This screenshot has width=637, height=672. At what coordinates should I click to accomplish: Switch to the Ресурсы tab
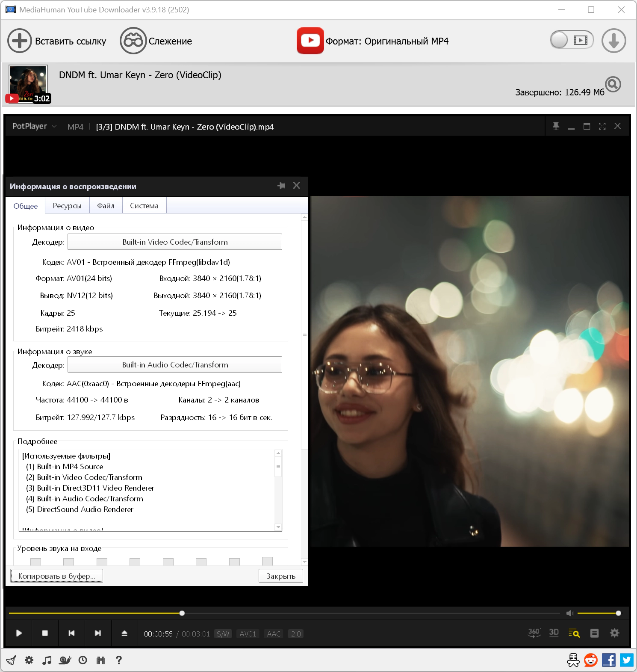click(x=67, y=206)
